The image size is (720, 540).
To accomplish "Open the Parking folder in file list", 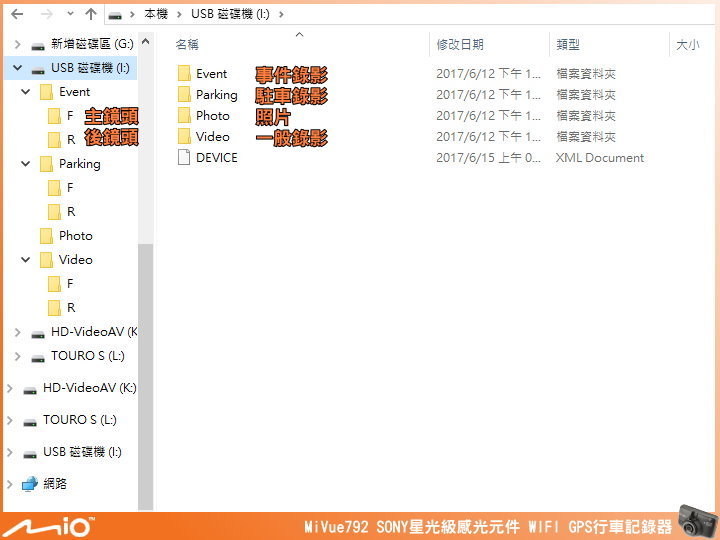I will pos(216,95).
